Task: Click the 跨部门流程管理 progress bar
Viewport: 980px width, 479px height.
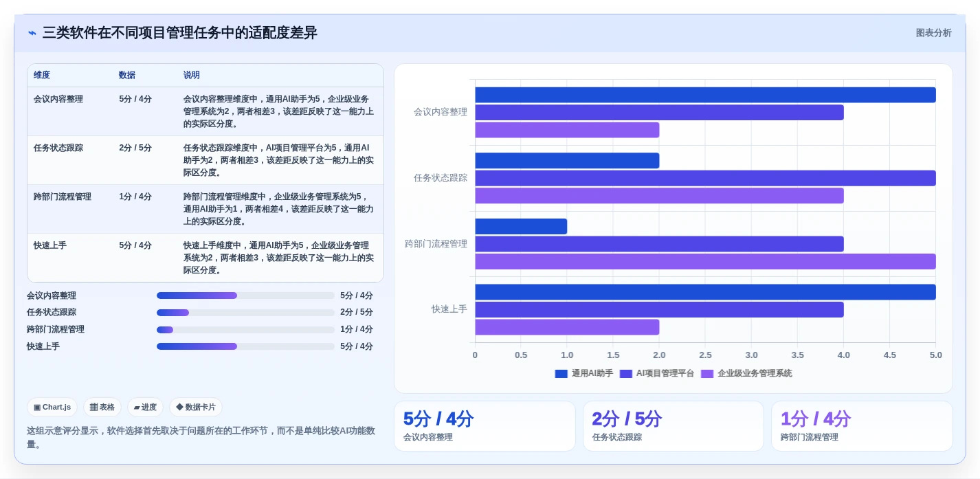Action: click(245, 330)
